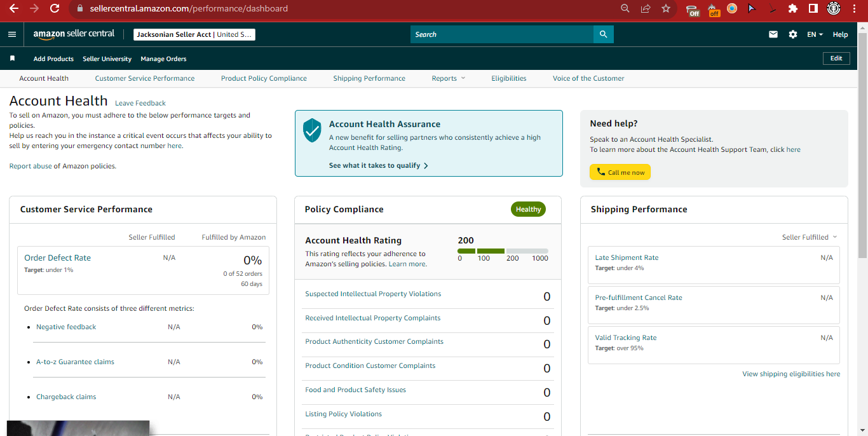868x436 pixels.
Task: Click the emergency contact number here link
Action: tap(174, 146)
